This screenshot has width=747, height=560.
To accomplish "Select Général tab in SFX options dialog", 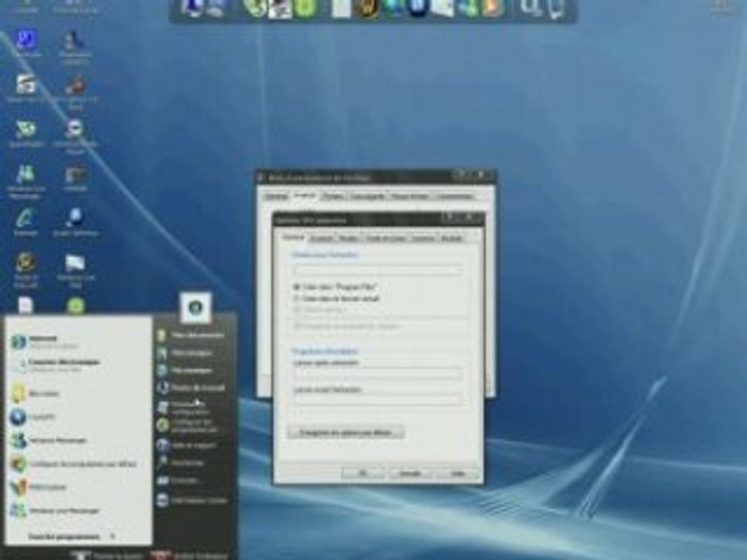I will [x=293, y=237].
